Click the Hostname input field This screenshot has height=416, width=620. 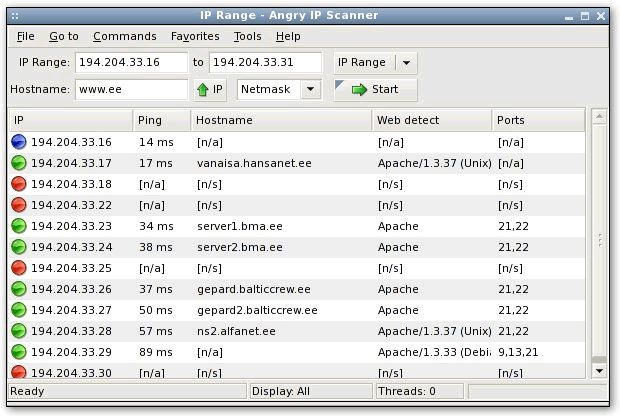click(x=131, y=89)
